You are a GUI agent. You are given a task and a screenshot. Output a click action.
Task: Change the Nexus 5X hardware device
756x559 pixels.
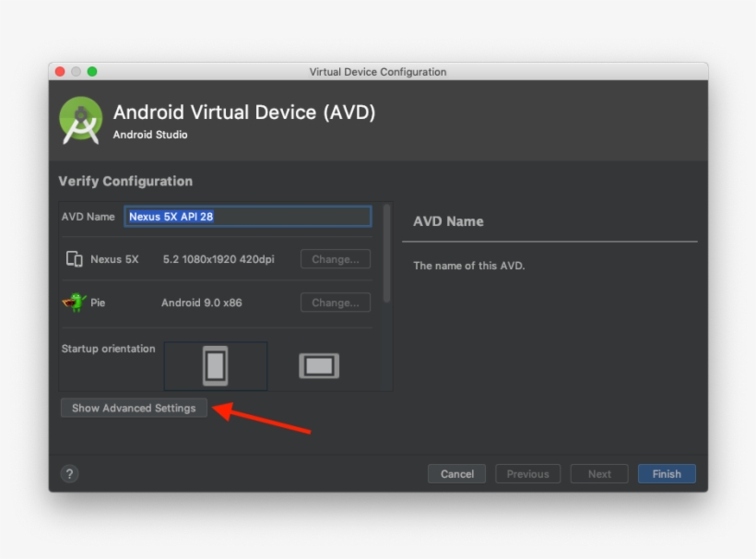[x=336, y=259]
